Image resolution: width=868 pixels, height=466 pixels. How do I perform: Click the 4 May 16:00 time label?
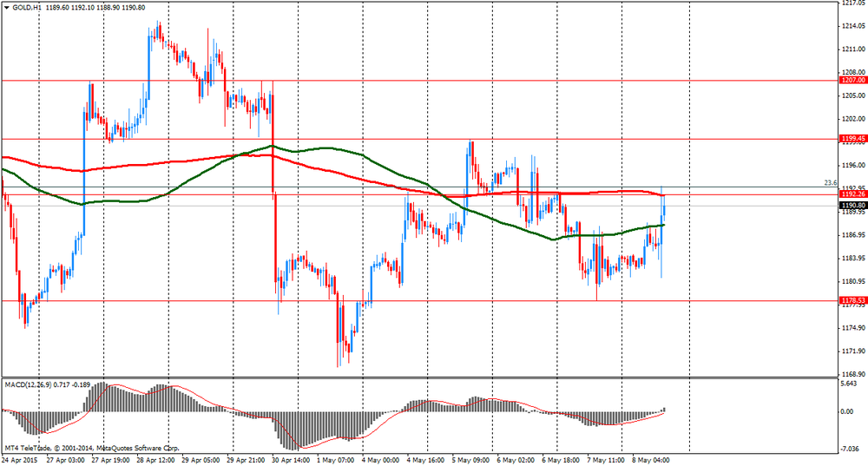pyautogui.click(x=425, y=460)
